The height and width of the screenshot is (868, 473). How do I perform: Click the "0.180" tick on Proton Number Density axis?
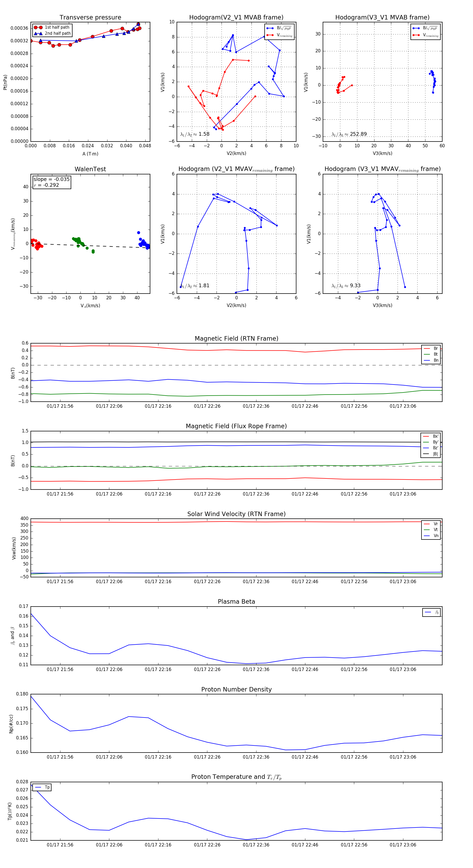coord(22,694)
